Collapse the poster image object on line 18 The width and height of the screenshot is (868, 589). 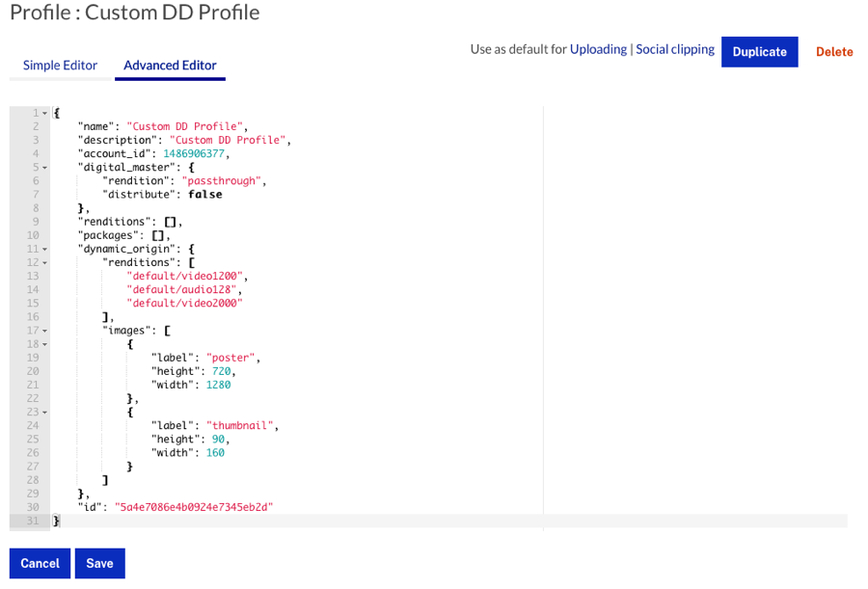[44, 344]
